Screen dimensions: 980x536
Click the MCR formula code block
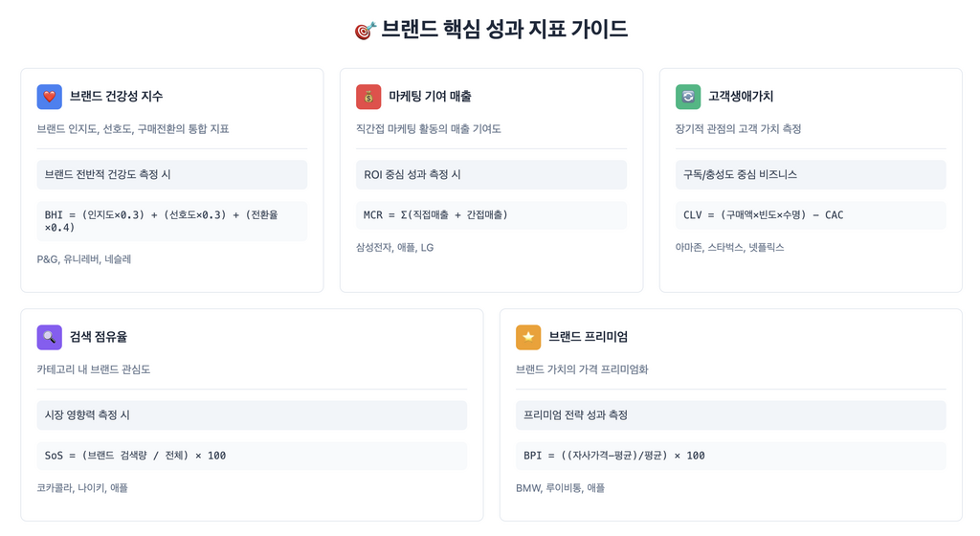[491, 215]
